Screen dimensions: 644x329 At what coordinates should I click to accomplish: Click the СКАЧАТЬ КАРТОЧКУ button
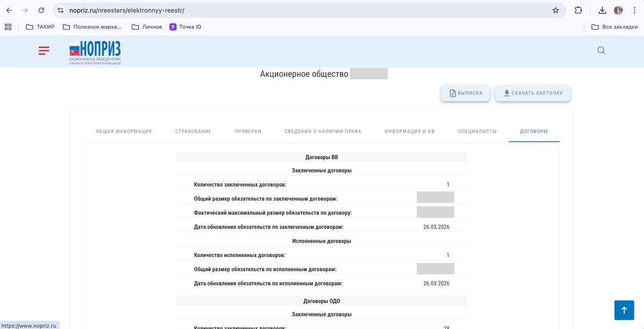(x=532, y=93)
